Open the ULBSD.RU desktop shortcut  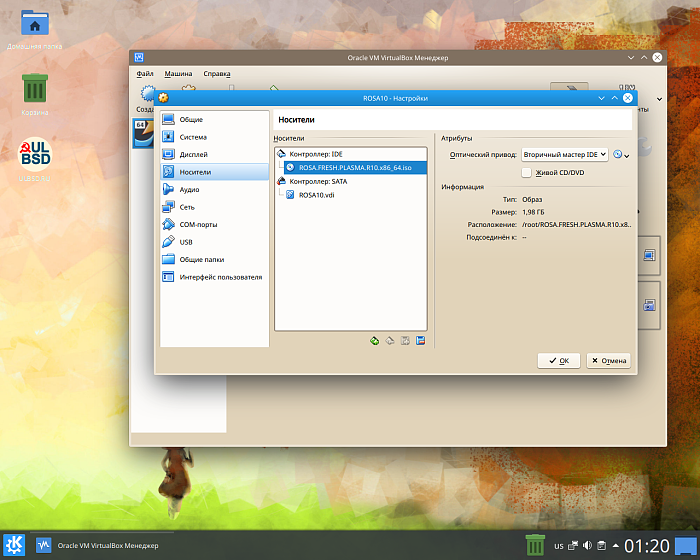[x=35, y=159]
